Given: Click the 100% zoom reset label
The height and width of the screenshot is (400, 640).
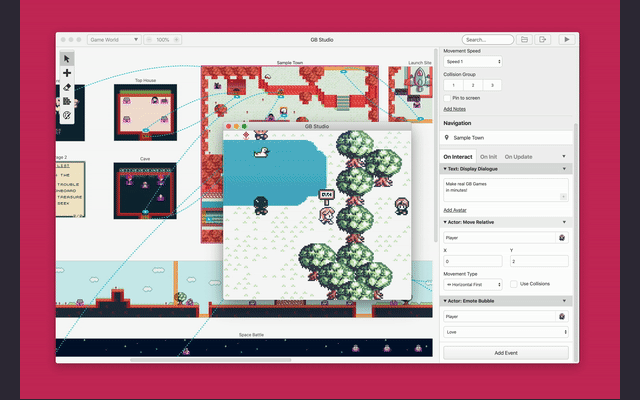Looking at the screenshot, I should [162, 40].
